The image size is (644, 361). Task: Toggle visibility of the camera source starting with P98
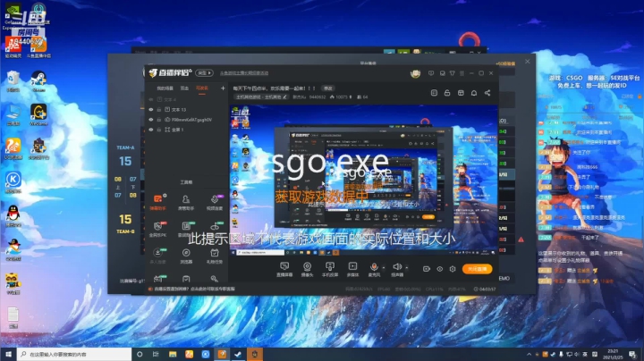151,120
